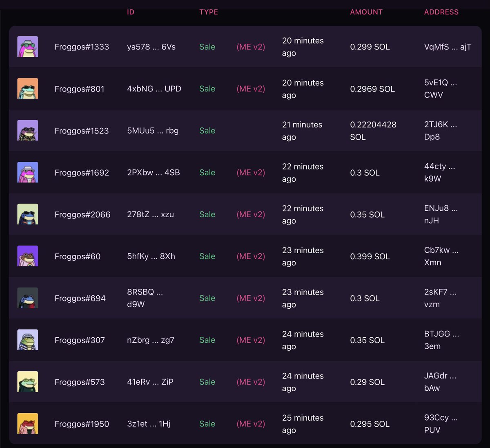Image resolution: width=490 pixels, height=448 pixels.
Task: Open transaction ID 278tZ ... xzu
Action: pos(150,214)
